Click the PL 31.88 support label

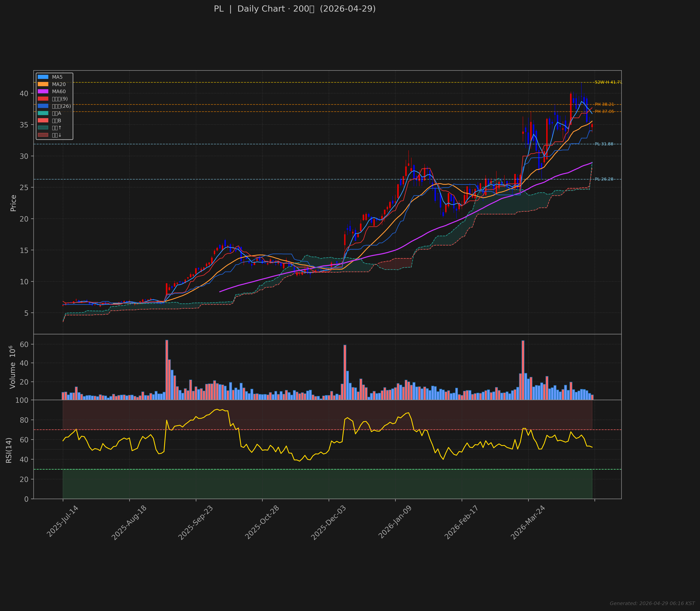point(604,144)
